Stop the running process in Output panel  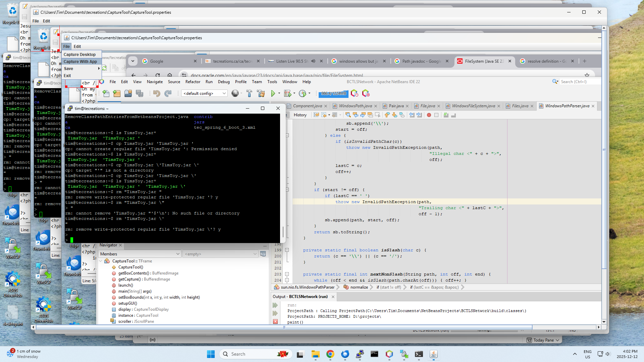(x=275, y=321)
